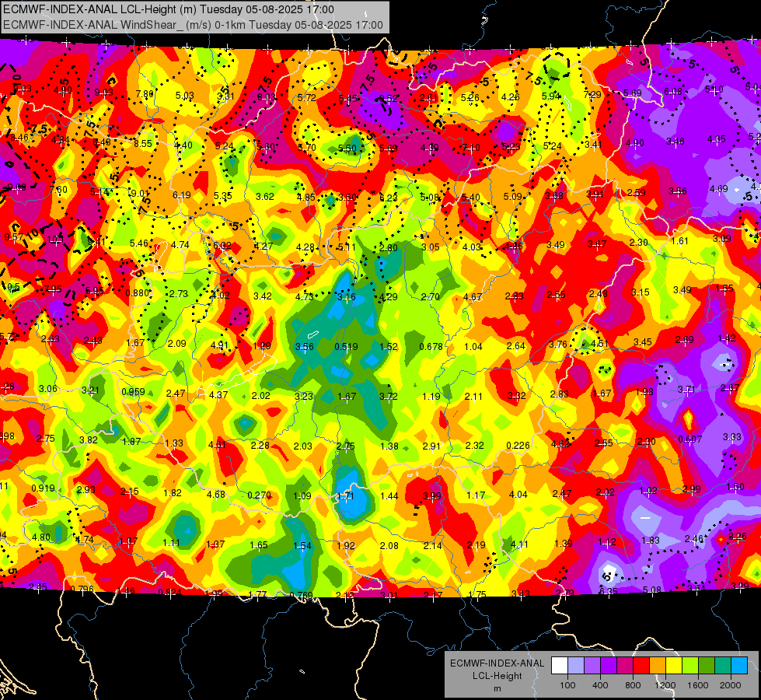Image resolution: width=761 pixels, height=700 pixels.
Task: Click the legend tick label '800'
Action: [x=633, y=685]
